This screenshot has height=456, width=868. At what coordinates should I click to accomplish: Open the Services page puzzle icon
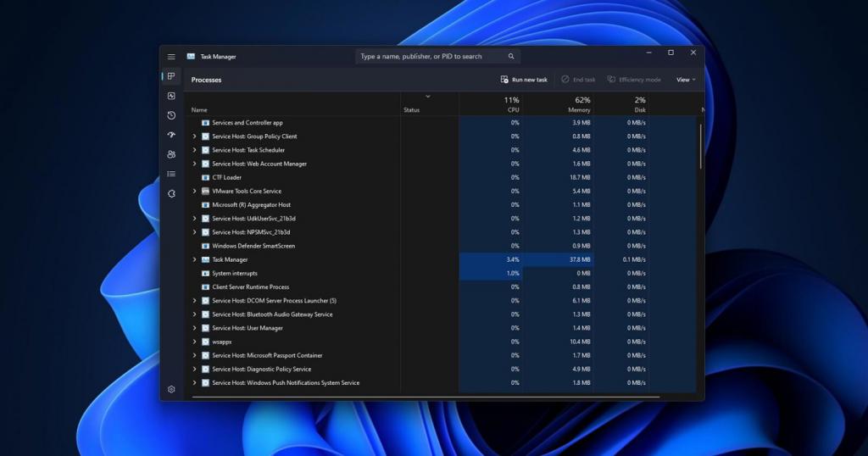tap(171, 193)
